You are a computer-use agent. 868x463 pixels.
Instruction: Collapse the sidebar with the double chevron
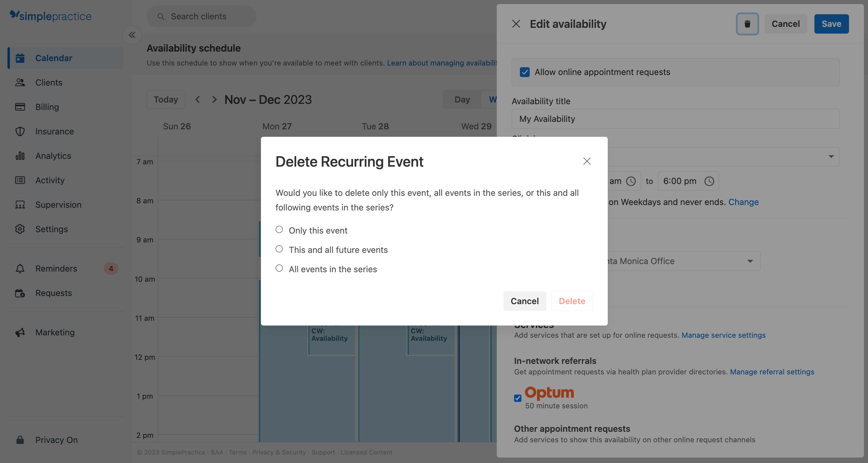pyautogui.click(x=132, y=35)
